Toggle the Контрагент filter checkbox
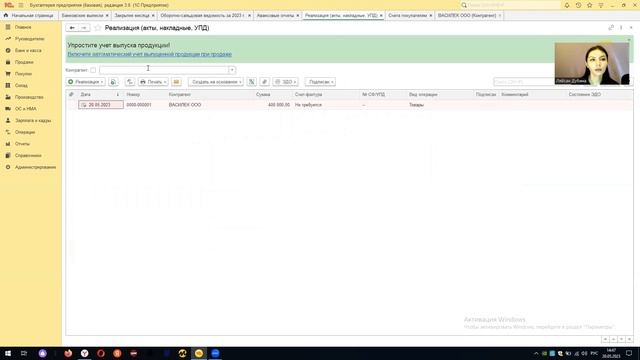This screenshot has height=360, width=640. click(93, 70)
